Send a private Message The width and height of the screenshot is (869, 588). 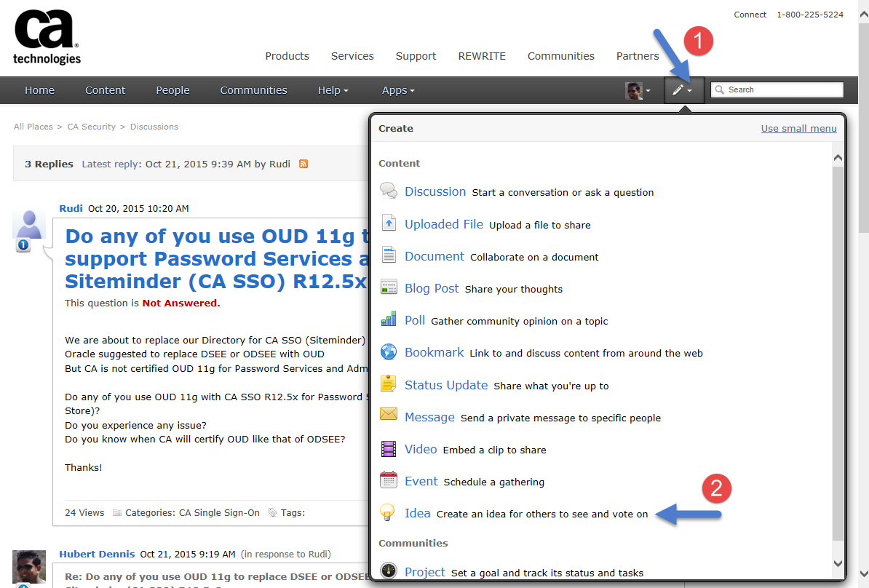point(429,417)
